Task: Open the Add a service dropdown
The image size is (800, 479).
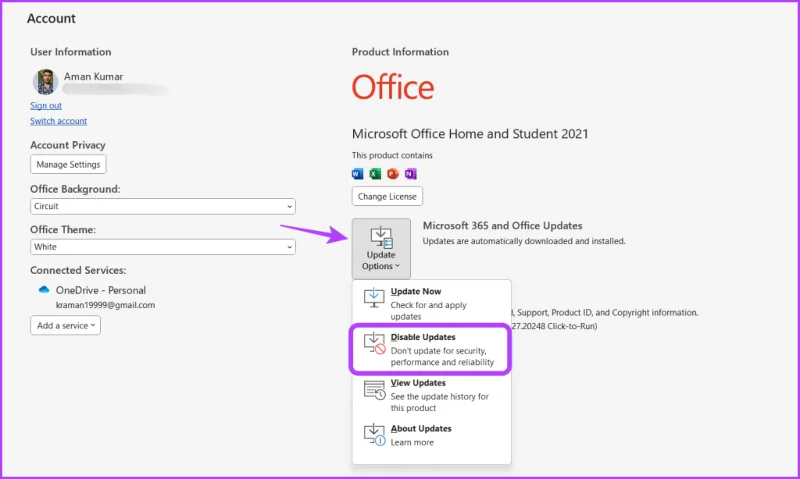Action: tap(65, 325)
